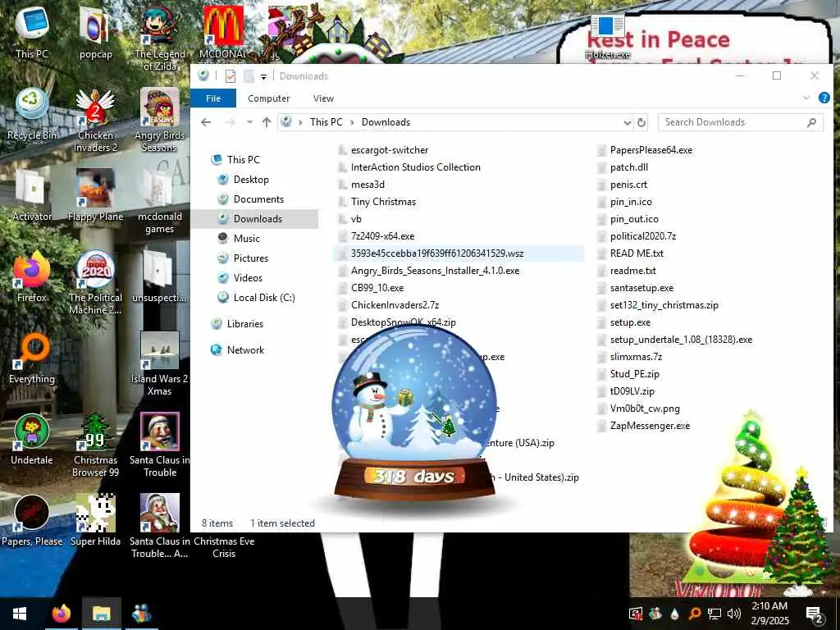Click the Windows Start button

(20, 614)
